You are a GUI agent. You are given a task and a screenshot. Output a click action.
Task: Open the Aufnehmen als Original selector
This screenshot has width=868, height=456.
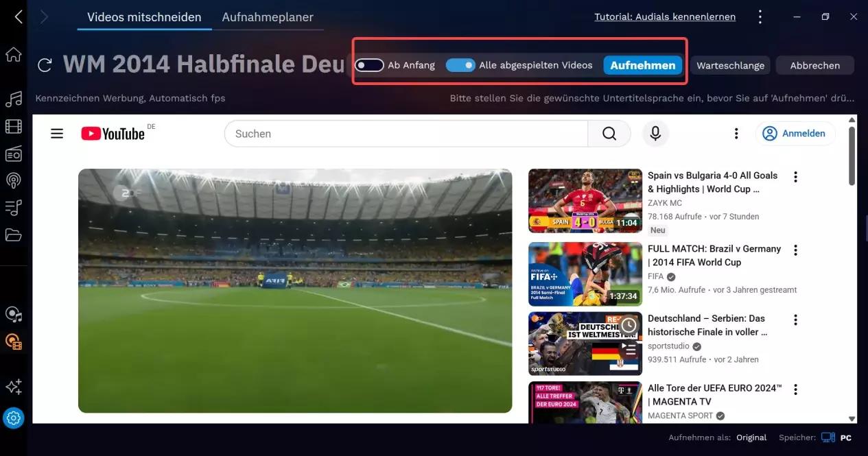(x=751, y=437)
